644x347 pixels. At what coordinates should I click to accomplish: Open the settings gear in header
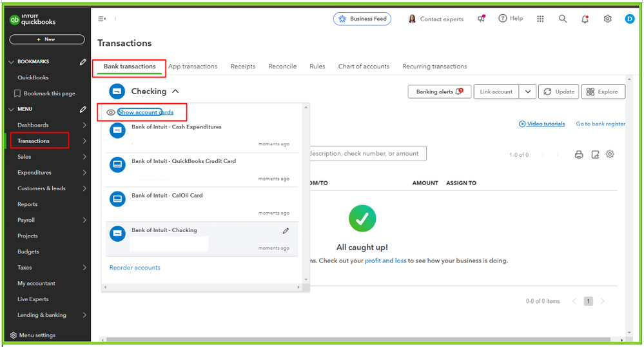[x=607, y=19]
